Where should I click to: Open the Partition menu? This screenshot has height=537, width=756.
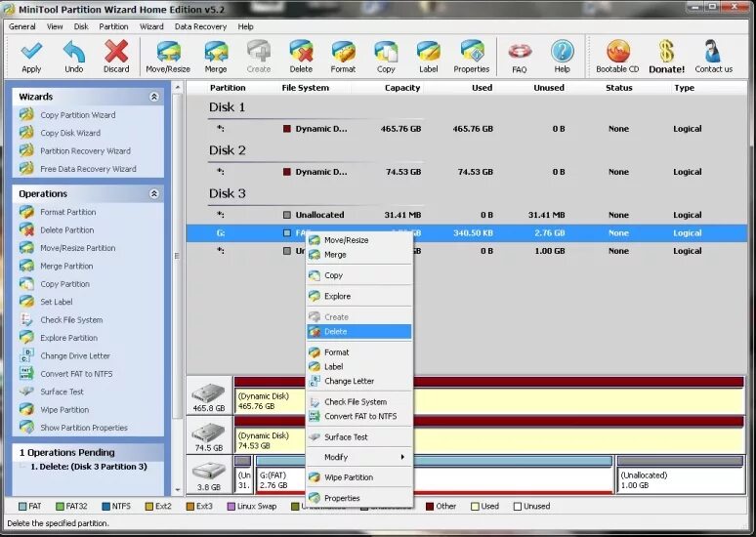point(113,26)
